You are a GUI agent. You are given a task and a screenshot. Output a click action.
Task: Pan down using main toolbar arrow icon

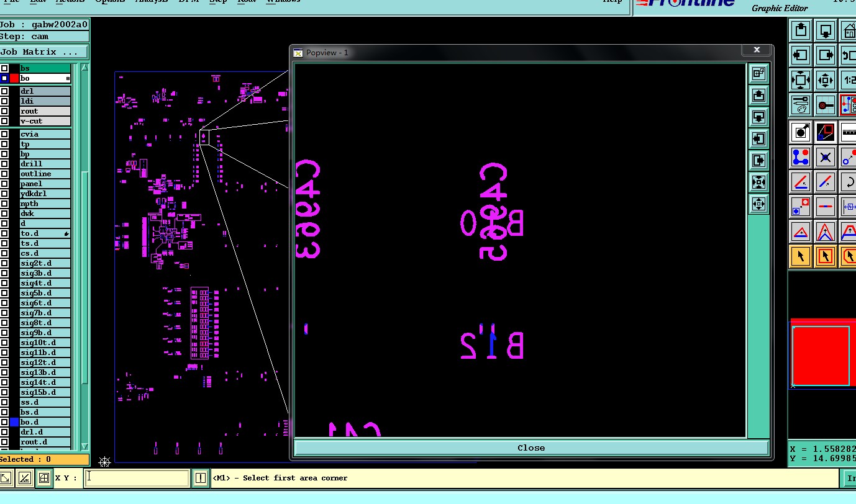click(x=826, y=30)
